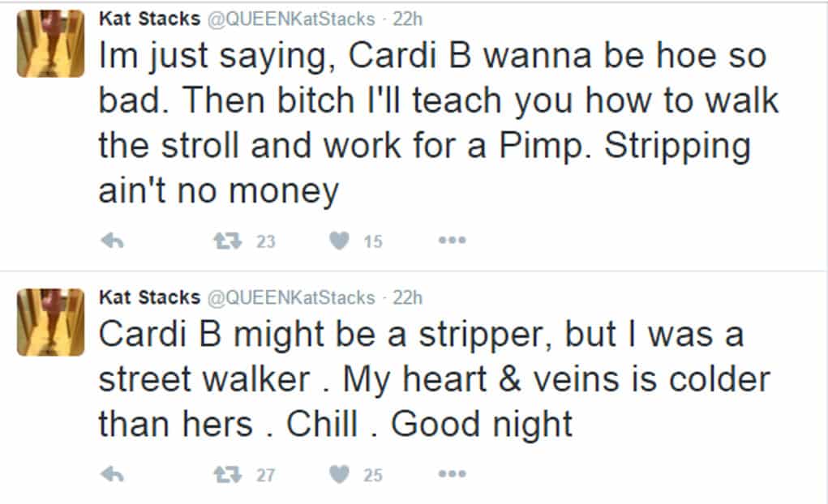The height and width of the screenshot is (504, 828).
Task: Open @QUEENKatStacks handle in second tweet
Action: (291, 298)
